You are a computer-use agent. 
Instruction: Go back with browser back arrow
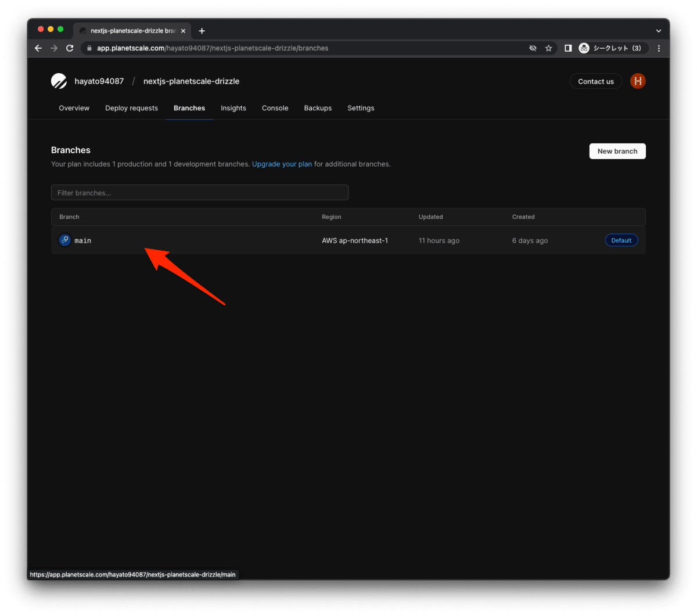(x=38, y=48)
